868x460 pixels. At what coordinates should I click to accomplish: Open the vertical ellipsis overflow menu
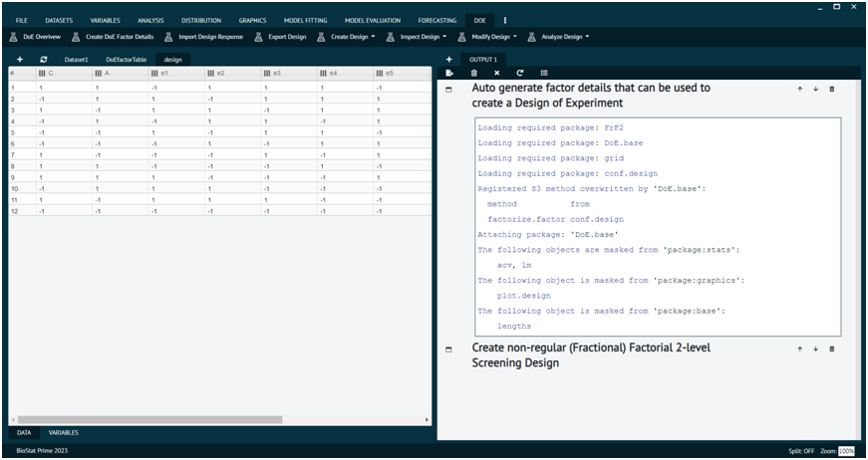coord(505,21)
